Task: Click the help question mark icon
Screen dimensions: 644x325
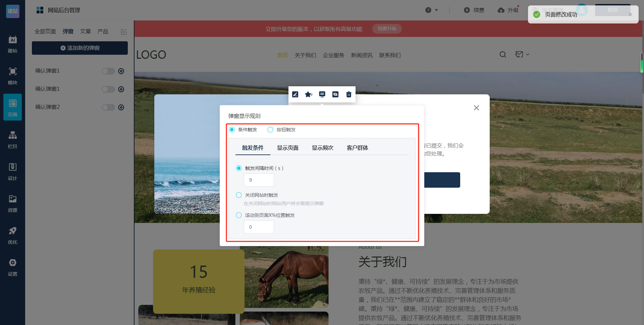Action: pos(428,10)
